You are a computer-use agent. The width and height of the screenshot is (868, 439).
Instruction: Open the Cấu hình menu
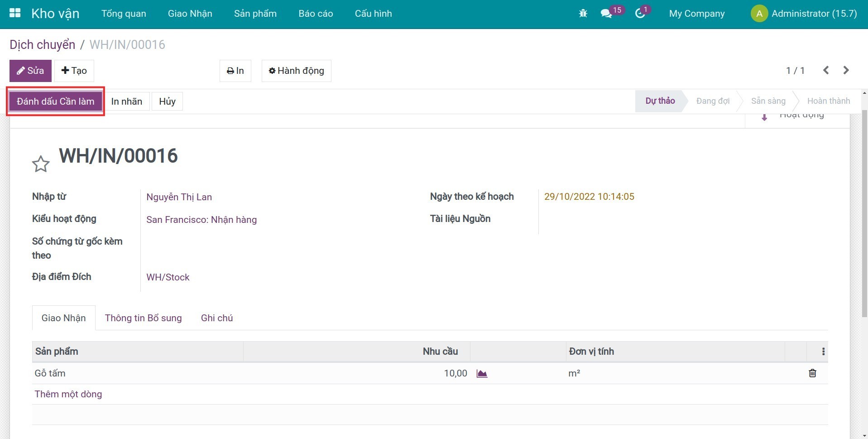tap(373, 14)
